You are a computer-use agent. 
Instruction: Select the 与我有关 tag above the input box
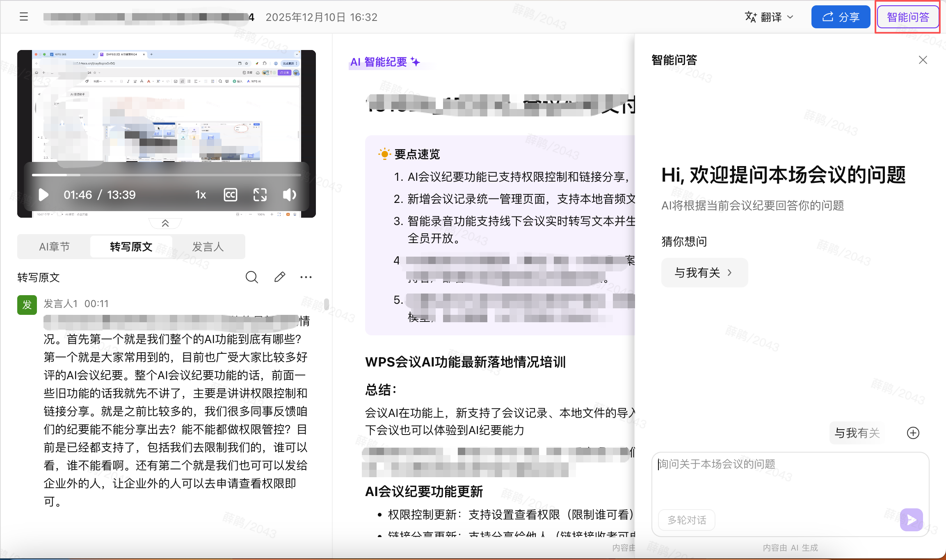pos(857,433)
